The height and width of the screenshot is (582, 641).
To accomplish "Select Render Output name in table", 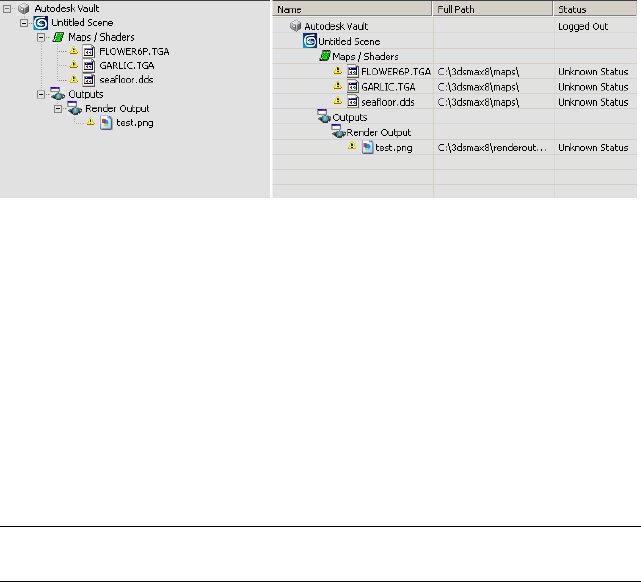I will click(x=379, y=132).
